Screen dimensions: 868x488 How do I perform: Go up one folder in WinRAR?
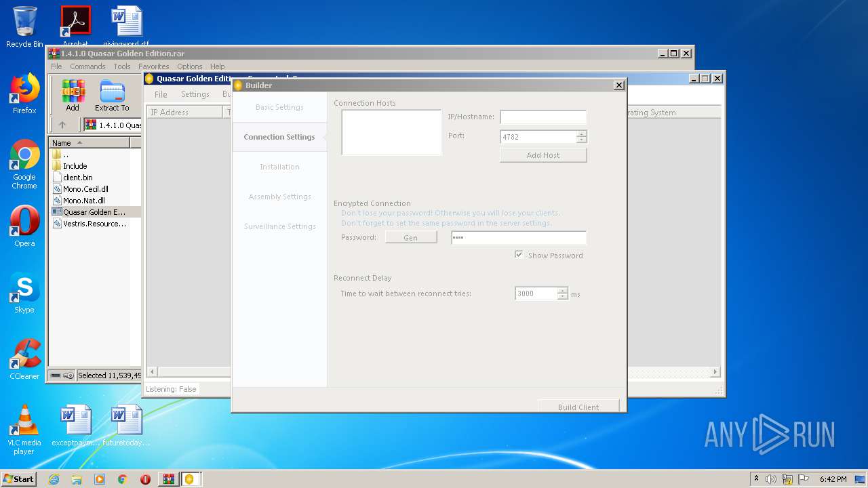(x=62, y=125)
